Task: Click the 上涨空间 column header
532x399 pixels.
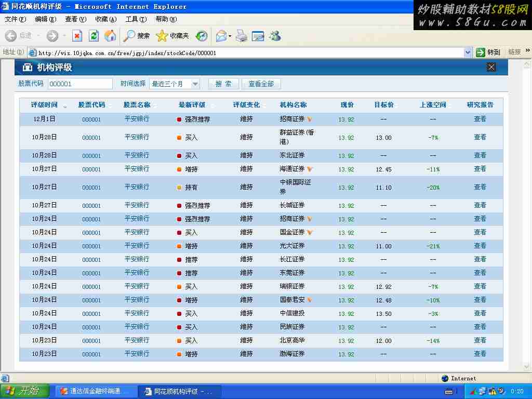Action: pyautogui.click(x=433, y=105)
